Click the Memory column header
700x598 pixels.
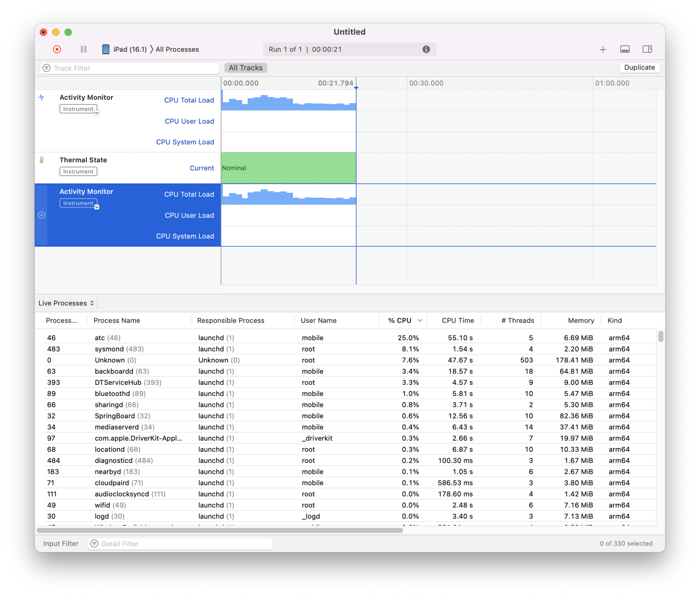581,320
